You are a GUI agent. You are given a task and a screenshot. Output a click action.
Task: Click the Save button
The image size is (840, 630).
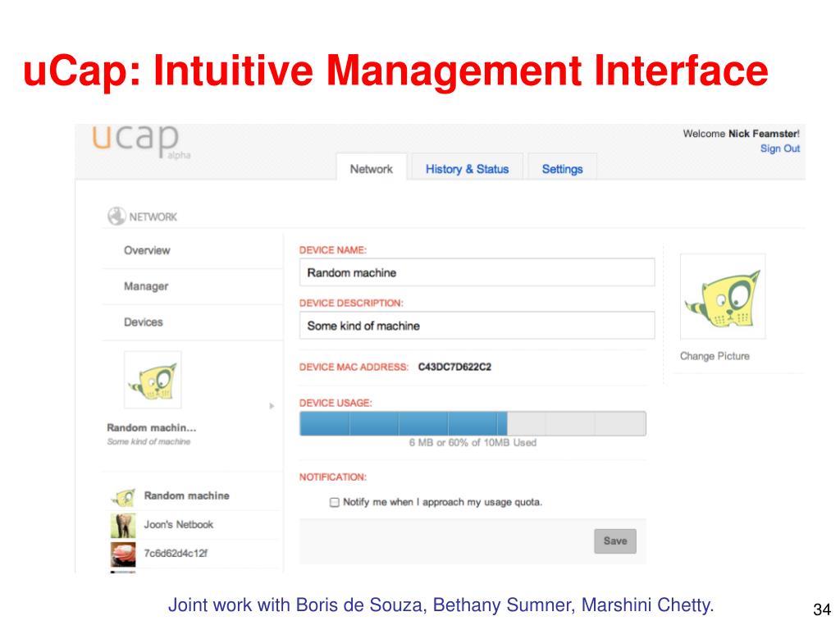click(615, 541)
